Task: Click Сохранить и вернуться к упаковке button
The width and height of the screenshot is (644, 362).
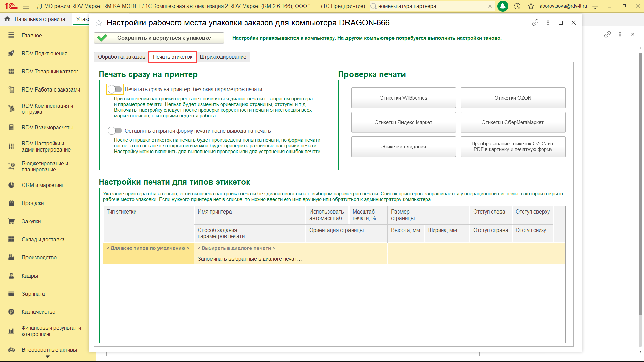Action: [x=159, y=38]
